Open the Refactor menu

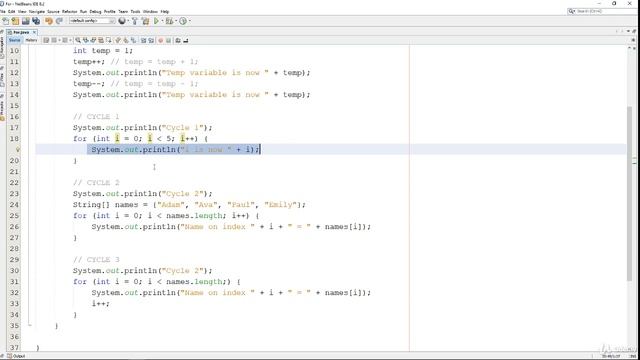tap(69, 11)
